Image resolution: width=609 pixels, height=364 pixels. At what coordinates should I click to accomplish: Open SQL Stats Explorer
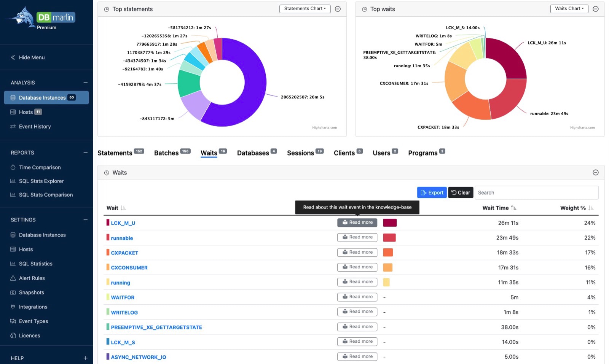pos(37,181)
